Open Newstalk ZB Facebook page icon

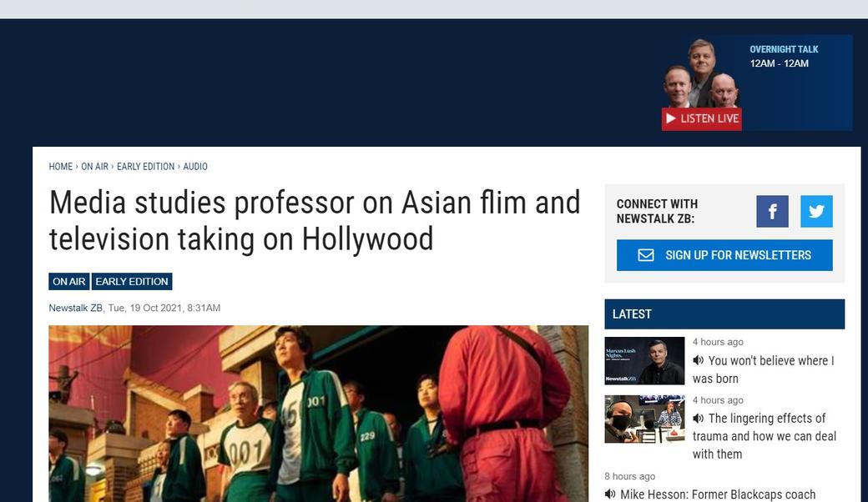(x=772, y=212)
